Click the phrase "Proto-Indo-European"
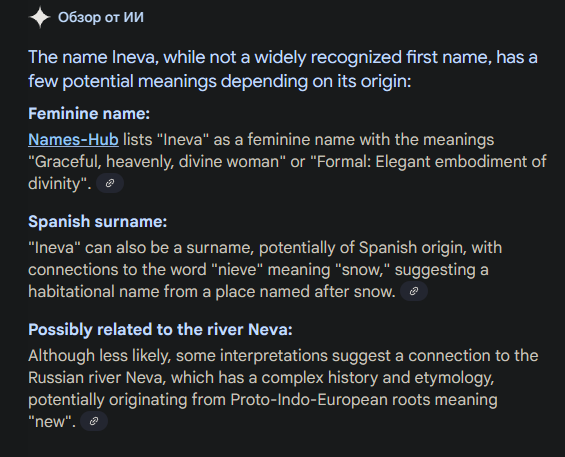Screen dimensions: 565x457 [x=309, y=400]
